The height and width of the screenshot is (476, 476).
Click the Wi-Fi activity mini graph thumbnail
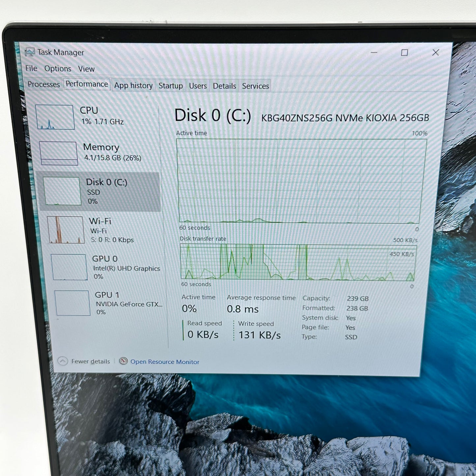[x=66, y=230]
